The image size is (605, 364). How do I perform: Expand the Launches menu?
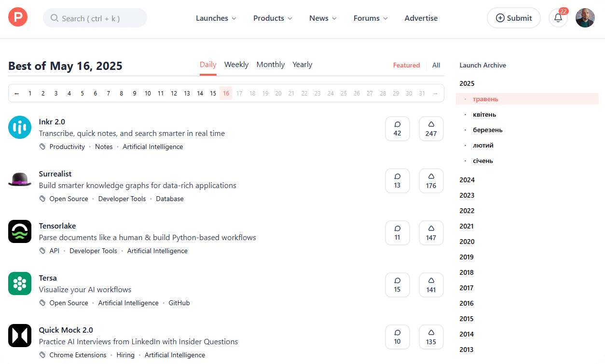[x=216, y=18]
